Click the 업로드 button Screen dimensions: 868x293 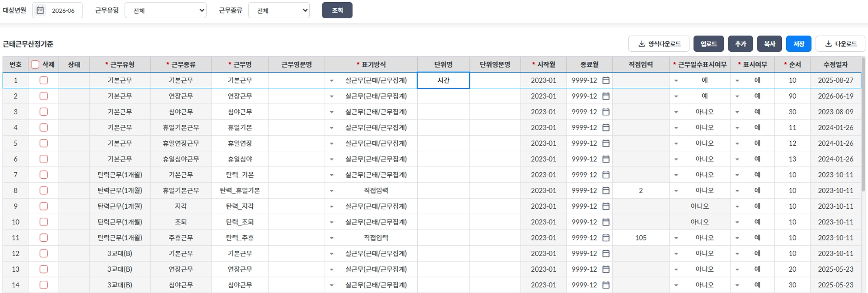point(709,44)
